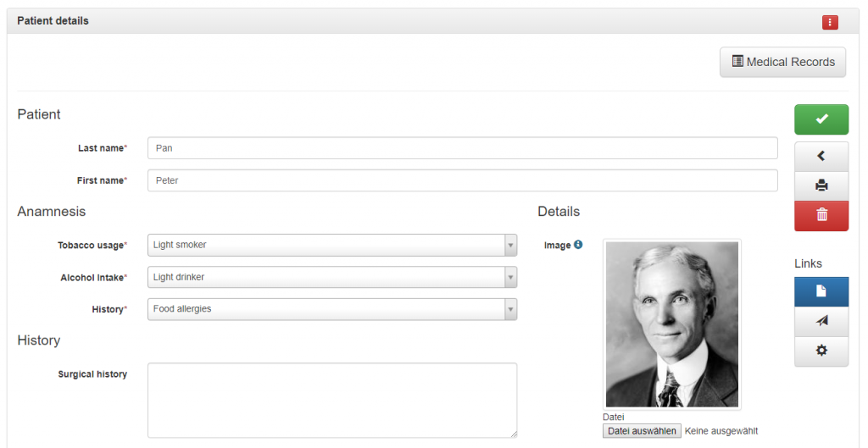Click the green checkmark save button
The image size is (868, 448).
(821, 119)
